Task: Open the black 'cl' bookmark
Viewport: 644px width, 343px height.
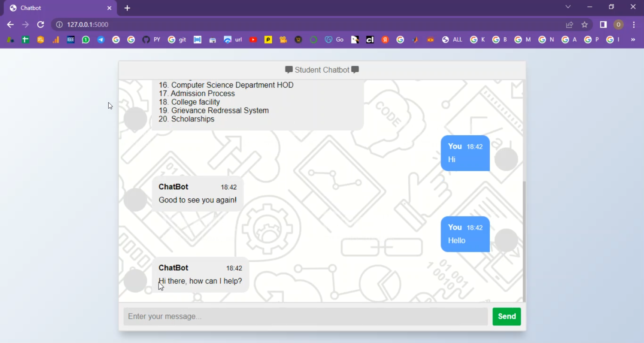Action: (370, 39)
